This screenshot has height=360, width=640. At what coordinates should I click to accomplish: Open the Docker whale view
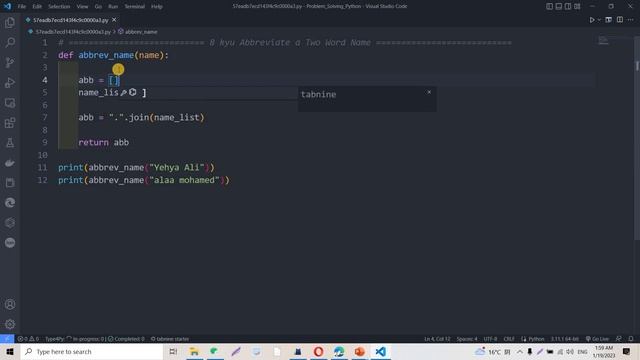10,163
